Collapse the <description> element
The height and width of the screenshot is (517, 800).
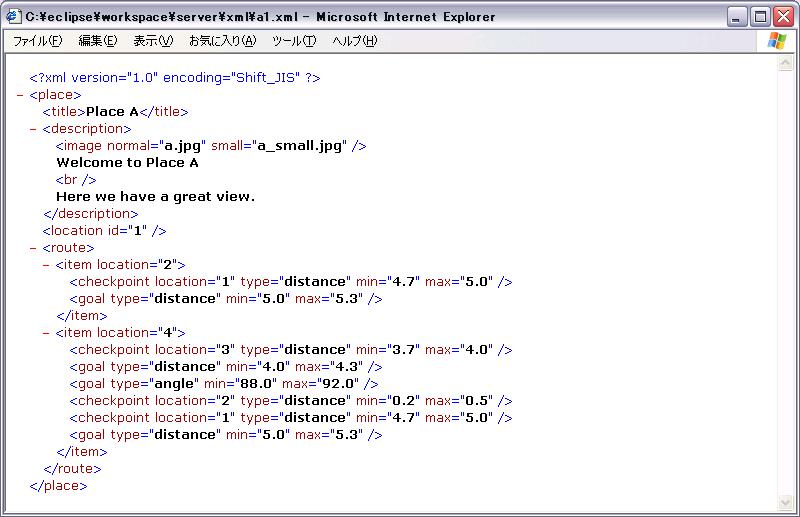[33, 129]
